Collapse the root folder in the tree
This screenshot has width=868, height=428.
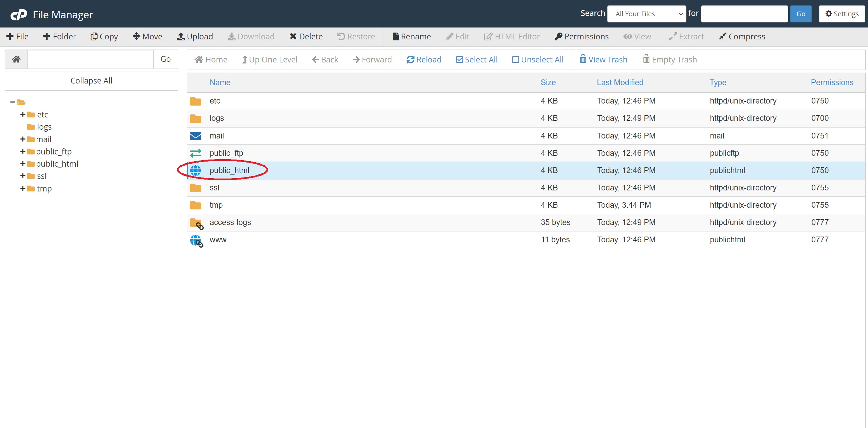click(13, 102)
